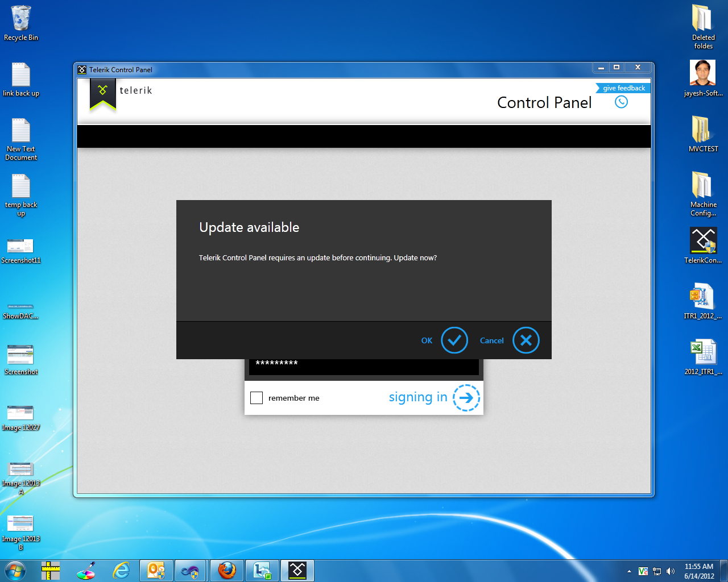This screenshot has height=582, width=728.
Task: Click the Telerik Control Panel title bar icon
Action: click(82, 70)
